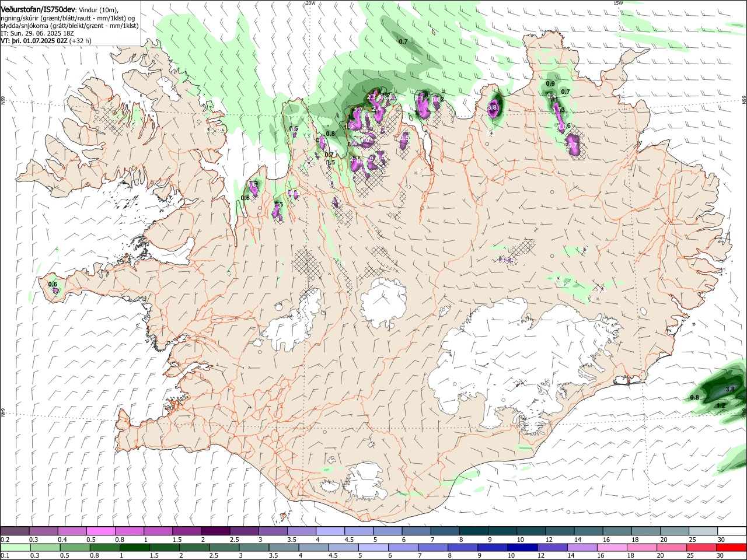Click the 3.8 value on the north coast headland
747x560 pixels.
click(x=492, y=107)
